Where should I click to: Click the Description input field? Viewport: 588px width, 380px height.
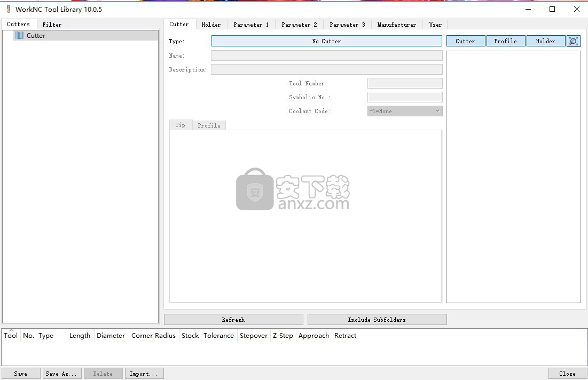point(327,69)
